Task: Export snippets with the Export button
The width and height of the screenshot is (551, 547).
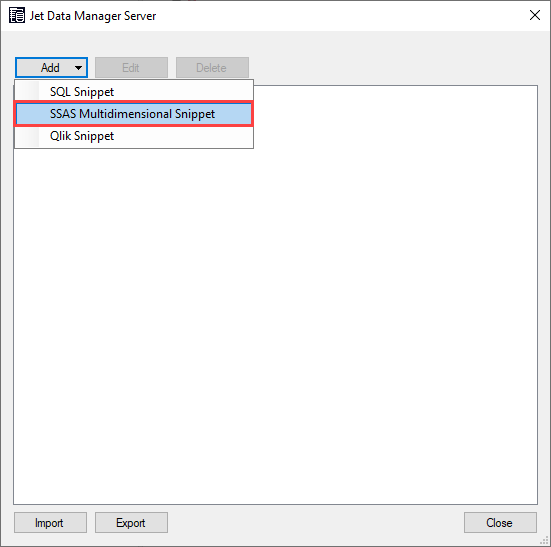Action: 131,522
